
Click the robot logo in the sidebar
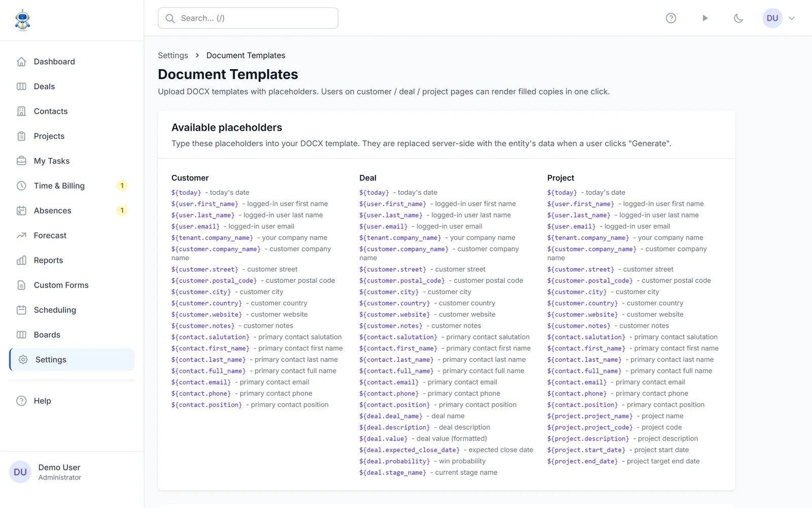pos(23,20)
